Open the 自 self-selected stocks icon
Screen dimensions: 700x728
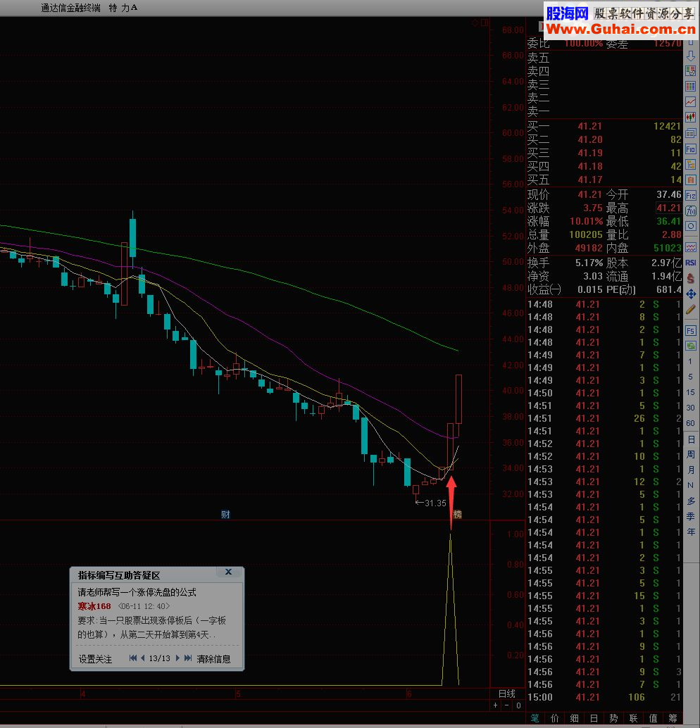pyautogui.click(x=691, y=180)
